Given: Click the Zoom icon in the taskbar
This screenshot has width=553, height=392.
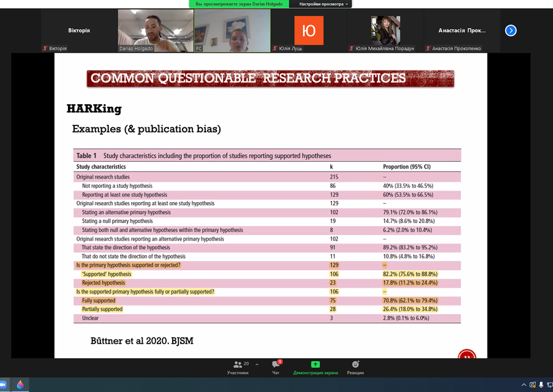Looking at the screenshot, I should coord(4,385).
